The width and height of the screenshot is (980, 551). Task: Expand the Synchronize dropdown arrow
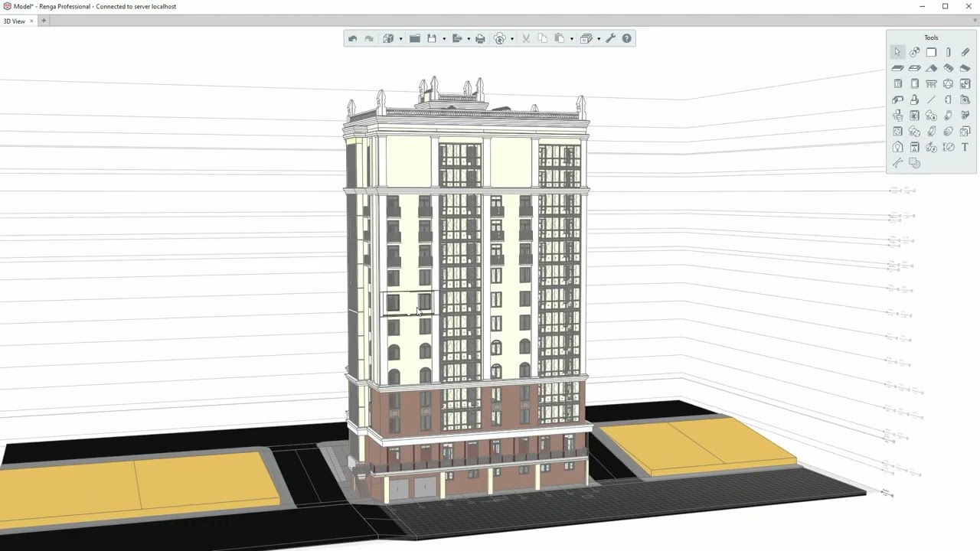[511, 39]
